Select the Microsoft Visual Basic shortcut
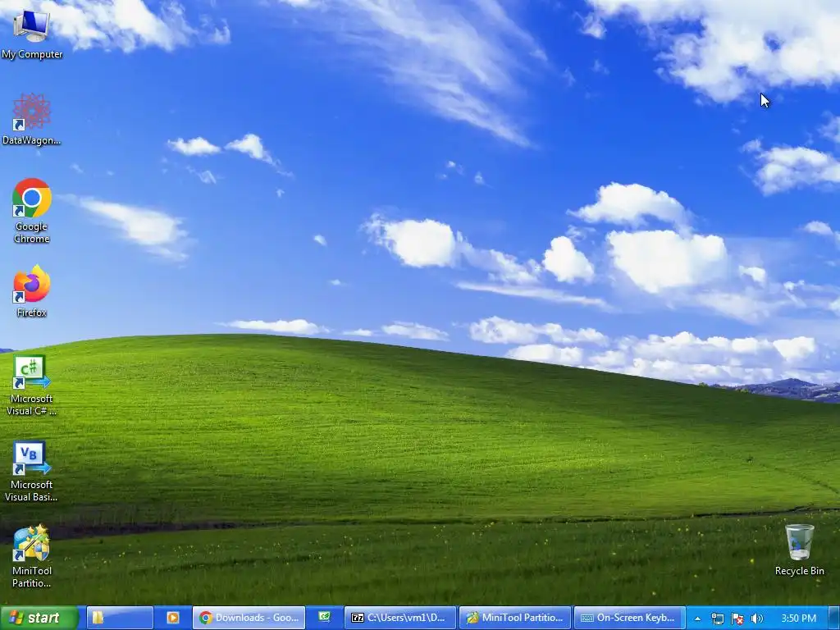 (x=32, y=472)
